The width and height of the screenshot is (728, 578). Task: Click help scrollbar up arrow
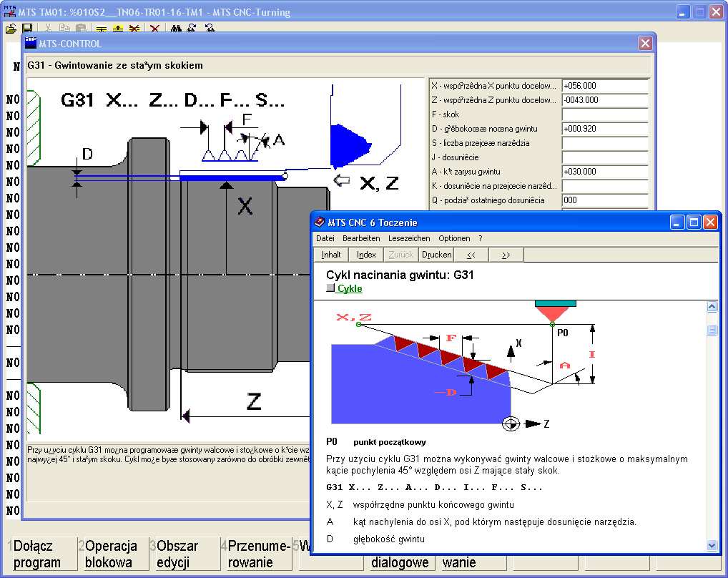point(712,306)
